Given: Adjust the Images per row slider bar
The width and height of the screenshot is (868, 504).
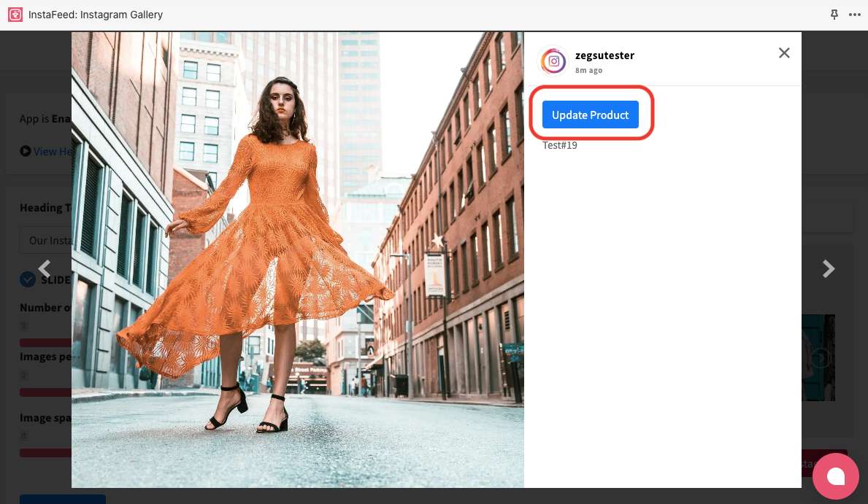Looking at the screenshot, I should pyautogui.click(x=45, y=392).
